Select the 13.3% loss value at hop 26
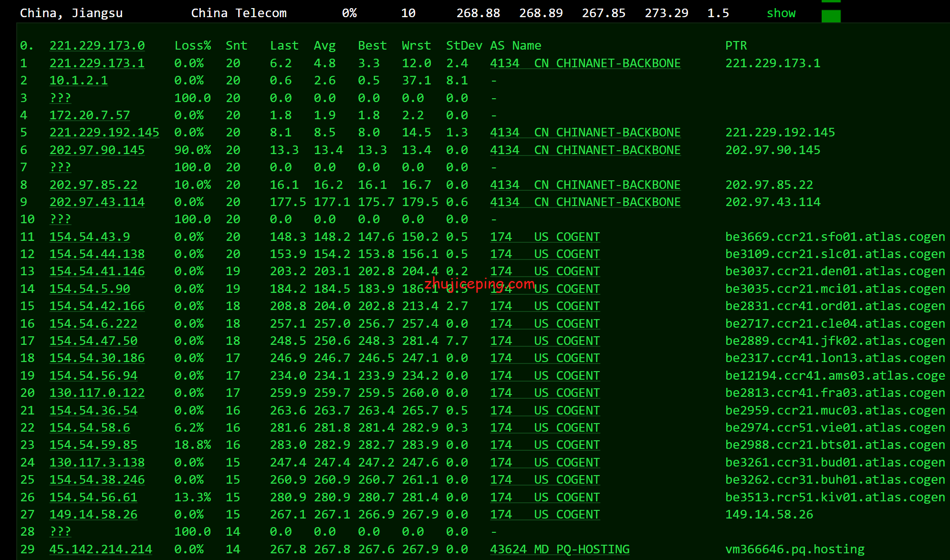 click(193, 497)
